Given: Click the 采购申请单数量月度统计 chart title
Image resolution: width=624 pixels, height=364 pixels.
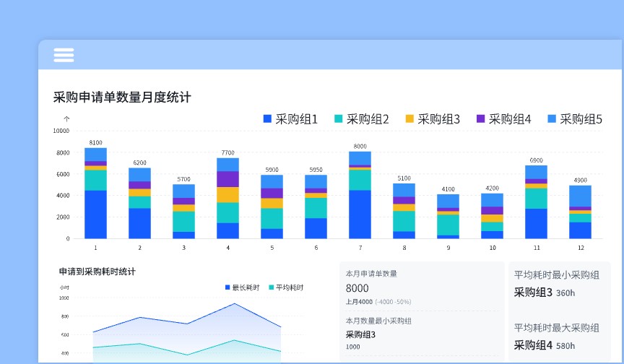Looking at the screenshot, I should [x=122, y=97].
